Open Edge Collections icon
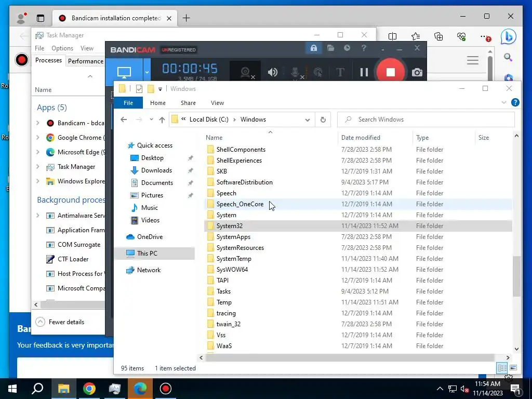The height and width of the screenshot is (399, 532). coord(438,37)
